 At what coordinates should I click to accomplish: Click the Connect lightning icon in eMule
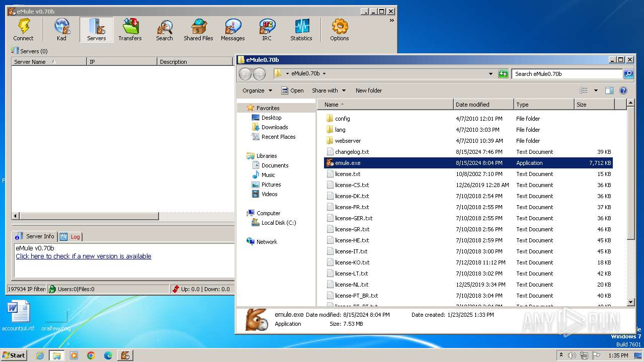[23, 30]
